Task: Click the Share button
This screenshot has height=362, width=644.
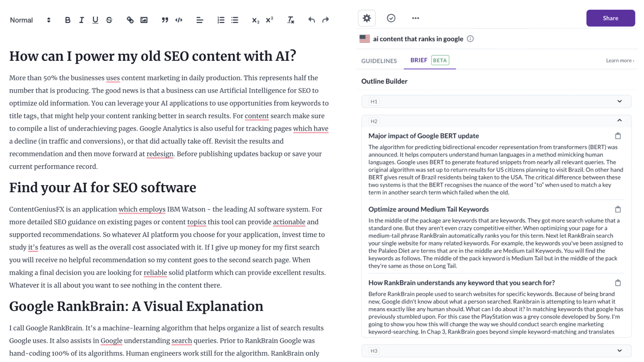Action: (610, 18)
